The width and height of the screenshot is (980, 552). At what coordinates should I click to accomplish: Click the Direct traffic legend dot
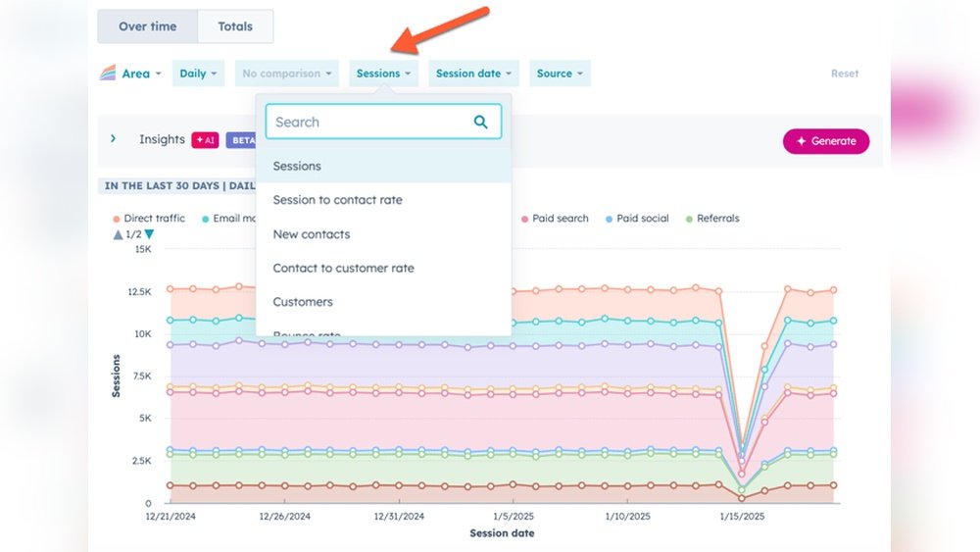coord(117,219)
